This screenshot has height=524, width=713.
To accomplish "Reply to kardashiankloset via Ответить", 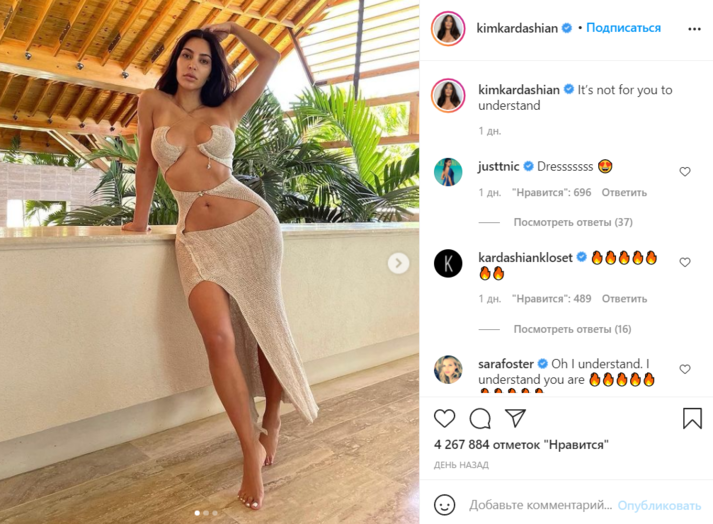I will click(x=624, y=299).
